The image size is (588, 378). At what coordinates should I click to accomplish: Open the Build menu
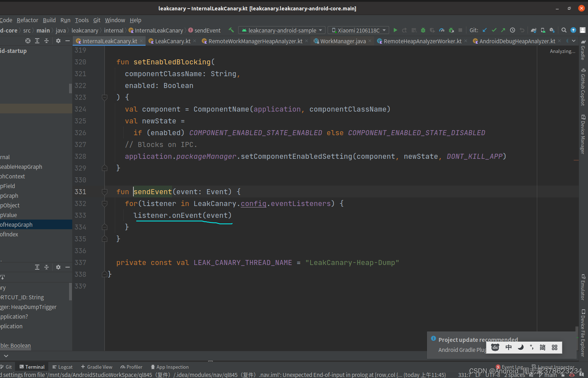[49, 20]
